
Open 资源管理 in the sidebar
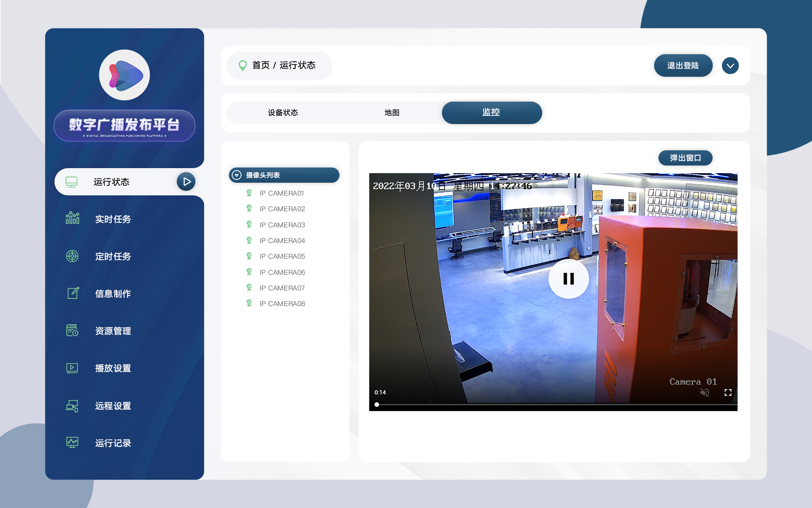[113, 331]
